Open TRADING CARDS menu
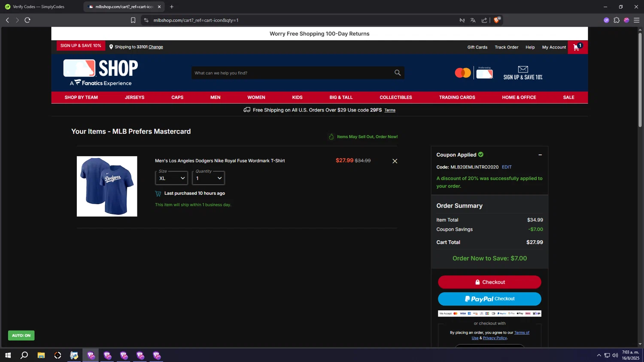 pyautogui.click(x=457, y=97)
